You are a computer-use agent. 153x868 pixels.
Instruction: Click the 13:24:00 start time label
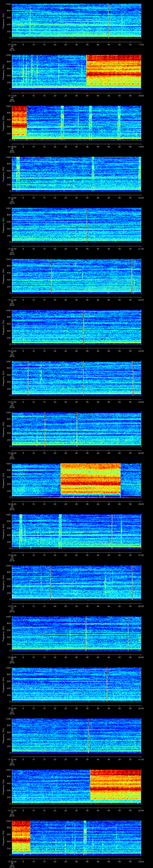pos(12,453)
